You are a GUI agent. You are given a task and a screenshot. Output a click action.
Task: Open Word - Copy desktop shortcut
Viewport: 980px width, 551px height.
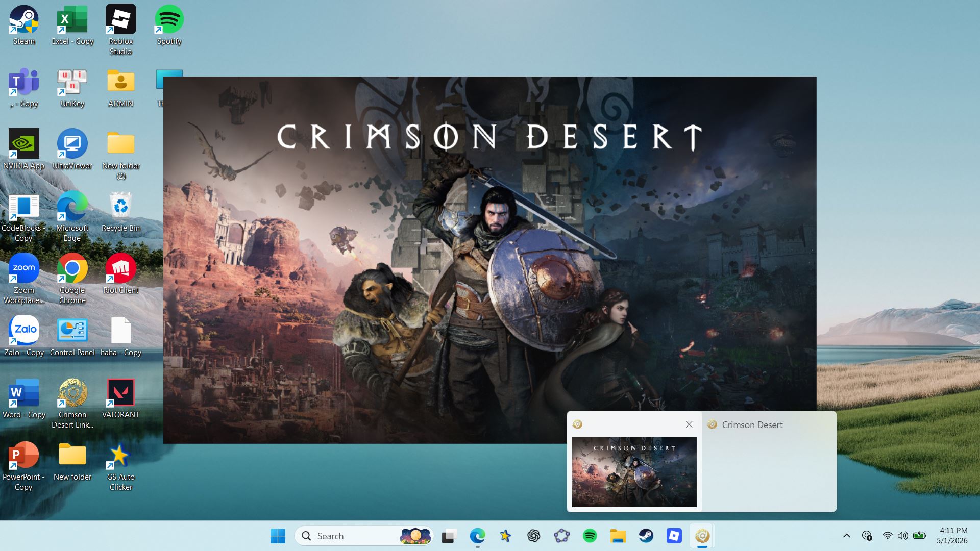24,398
